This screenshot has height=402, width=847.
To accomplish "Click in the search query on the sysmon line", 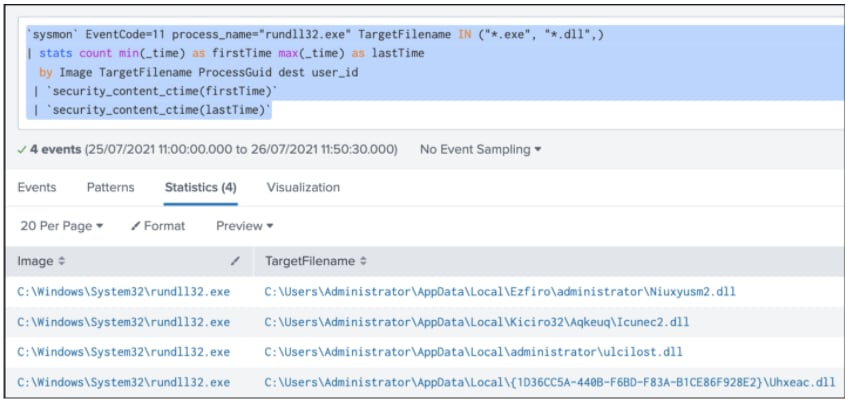I will coord(315,35).
